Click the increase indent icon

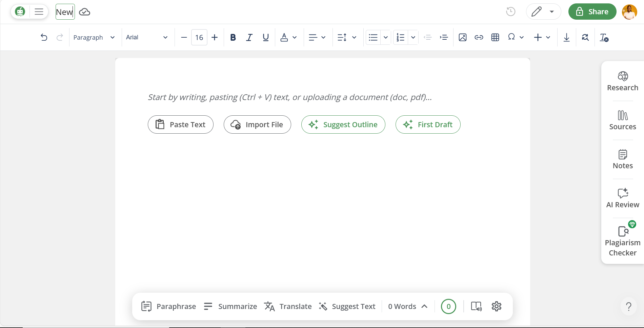tap(444, 37)
